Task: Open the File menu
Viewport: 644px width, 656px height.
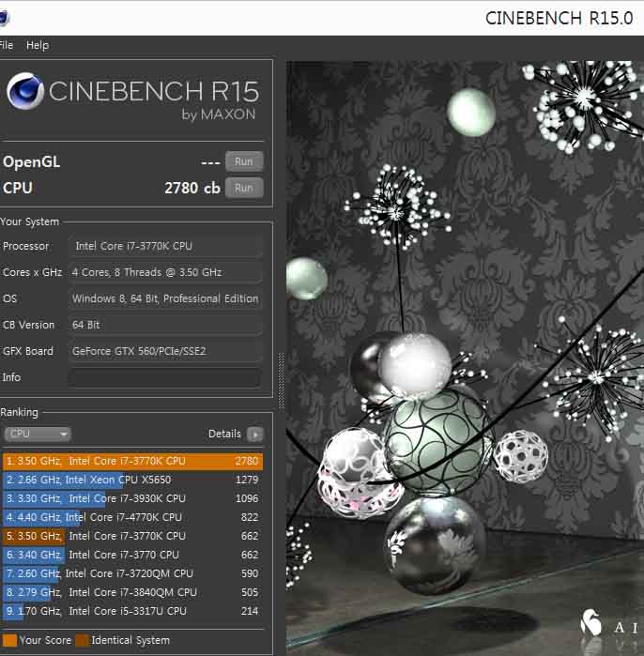Action: 7,45
